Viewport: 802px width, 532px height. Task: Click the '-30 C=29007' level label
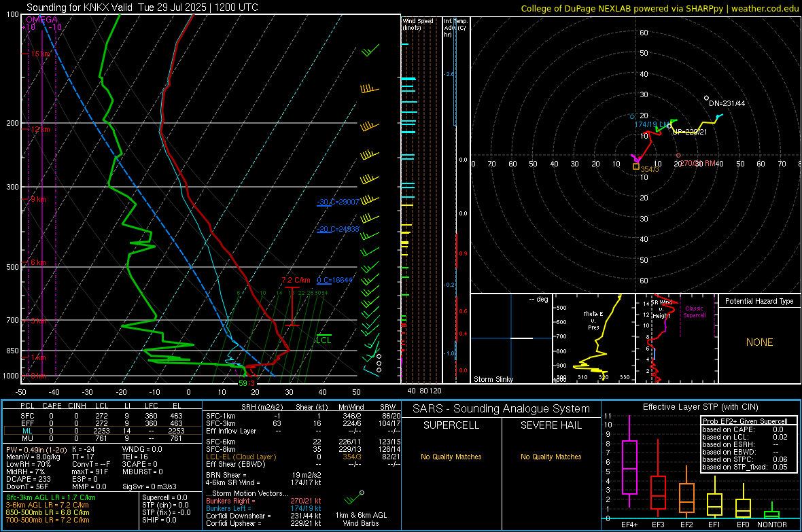point(338,202)
